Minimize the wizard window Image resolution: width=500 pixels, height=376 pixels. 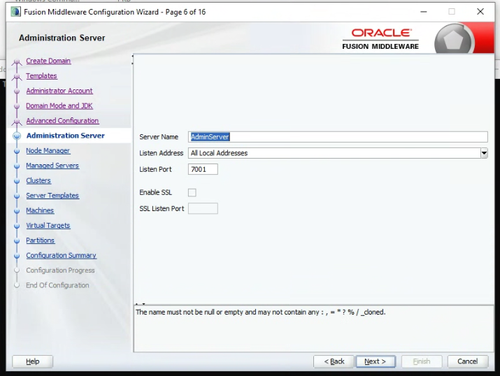click(x=424, y=12)
